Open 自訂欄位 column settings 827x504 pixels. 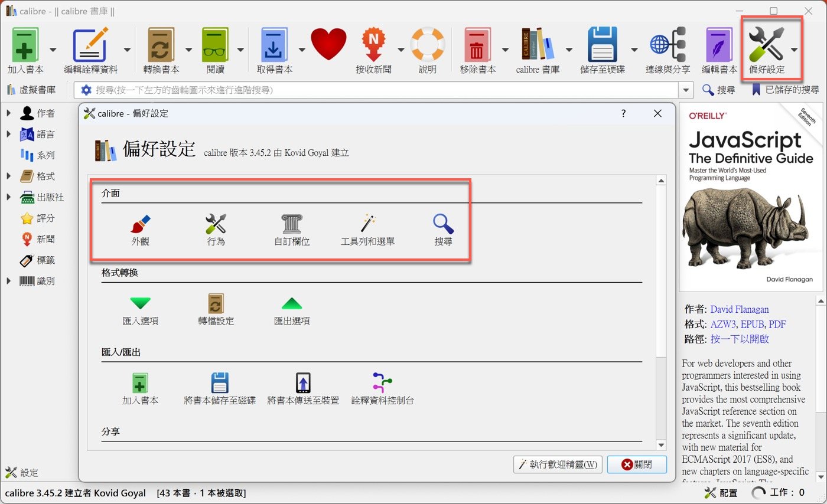coord(292,230)
